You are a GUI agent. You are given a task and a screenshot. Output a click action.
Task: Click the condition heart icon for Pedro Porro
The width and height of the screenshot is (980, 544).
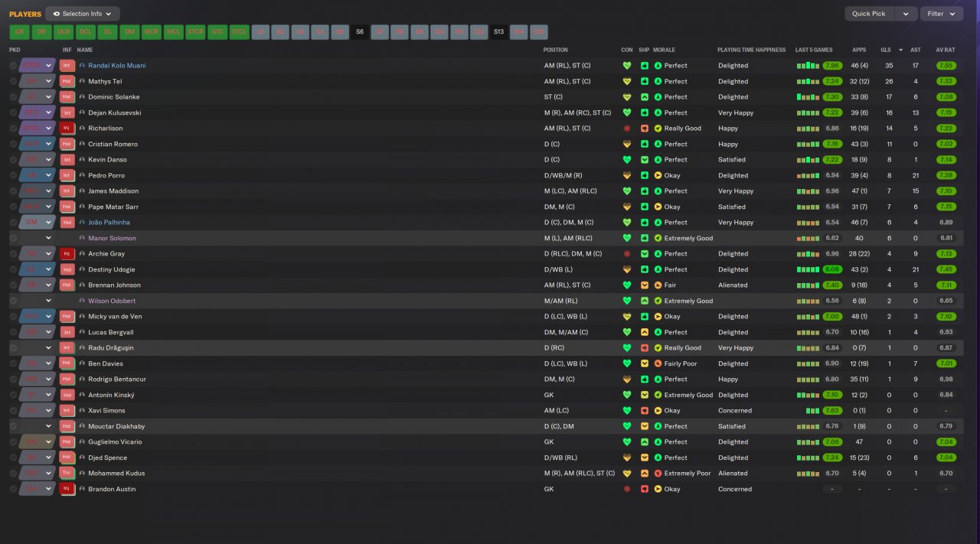(627, 175)
